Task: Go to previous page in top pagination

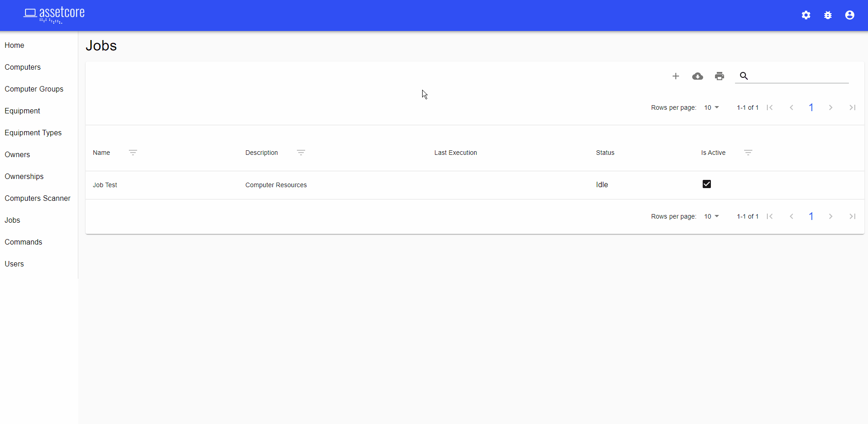Action: pyautogui.click(x=791, y=107)
